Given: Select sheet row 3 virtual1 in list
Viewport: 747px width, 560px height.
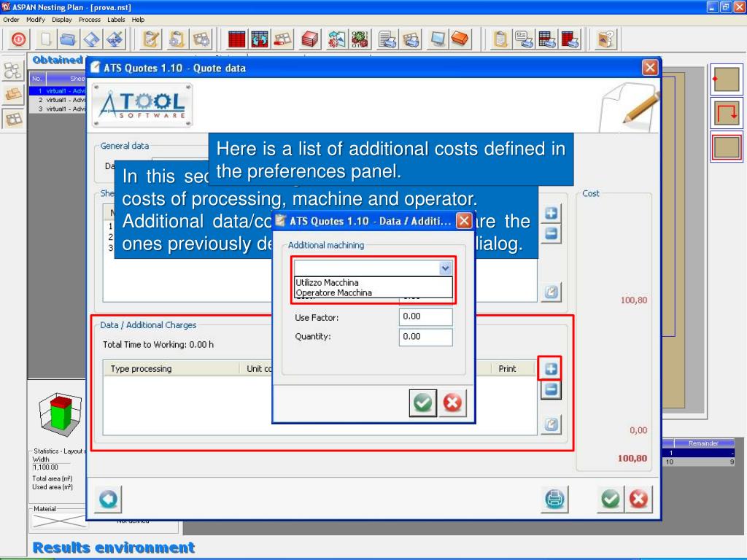Looking at the screenshot, I should [x=58, y=109].
